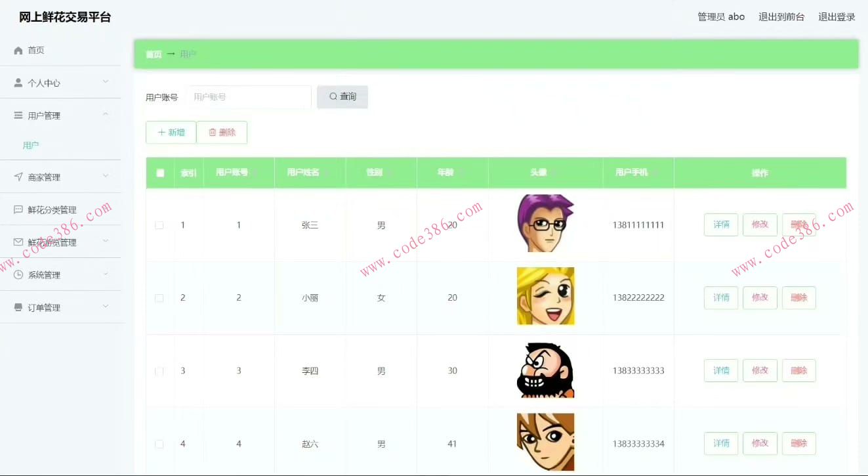Click the icon beside 订单管理
Image resolution: width=868 pixels, height=476 pixels.
18,307
